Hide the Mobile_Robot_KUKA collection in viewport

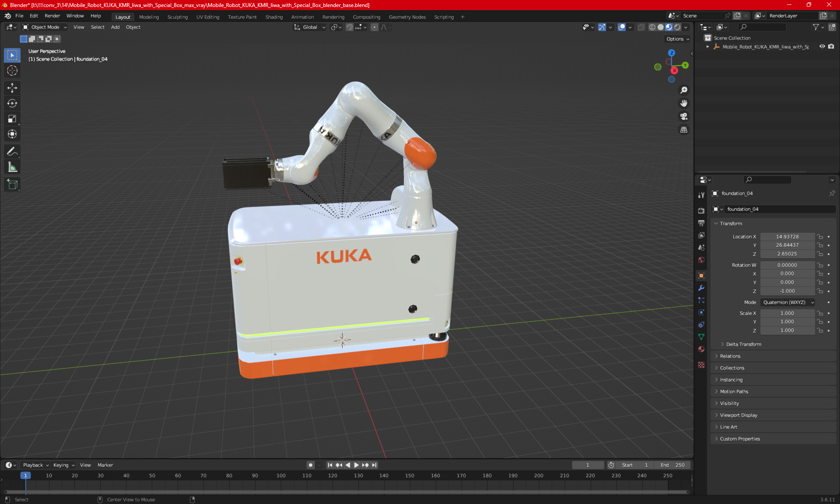pos(822,46)
